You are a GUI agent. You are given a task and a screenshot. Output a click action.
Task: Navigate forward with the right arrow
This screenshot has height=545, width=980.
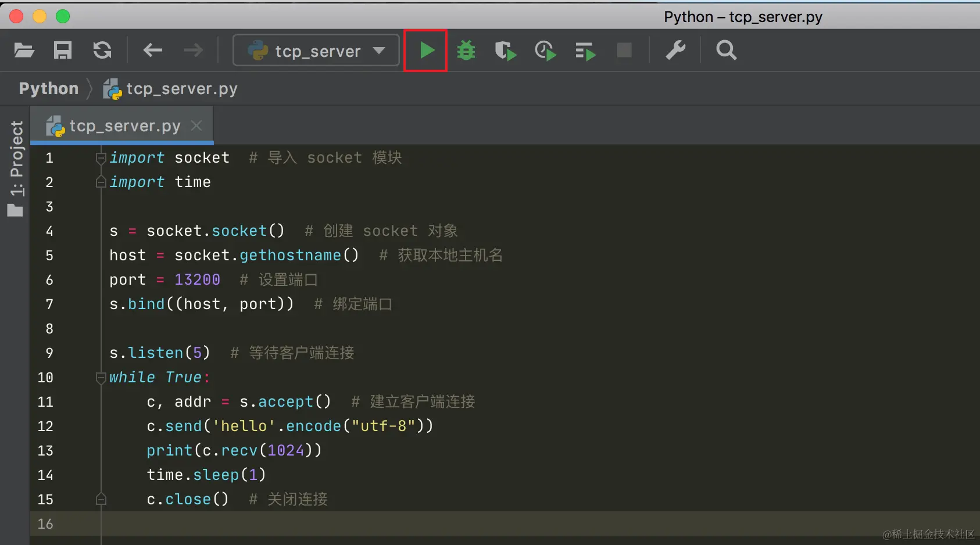pyautogui.click(x=194, y=51)
